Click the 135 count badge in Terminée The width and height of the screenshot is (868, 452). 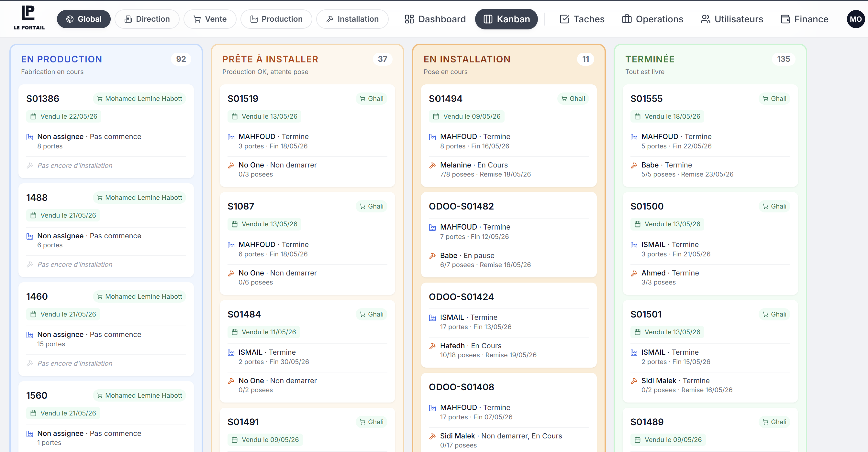pos(783,59)
